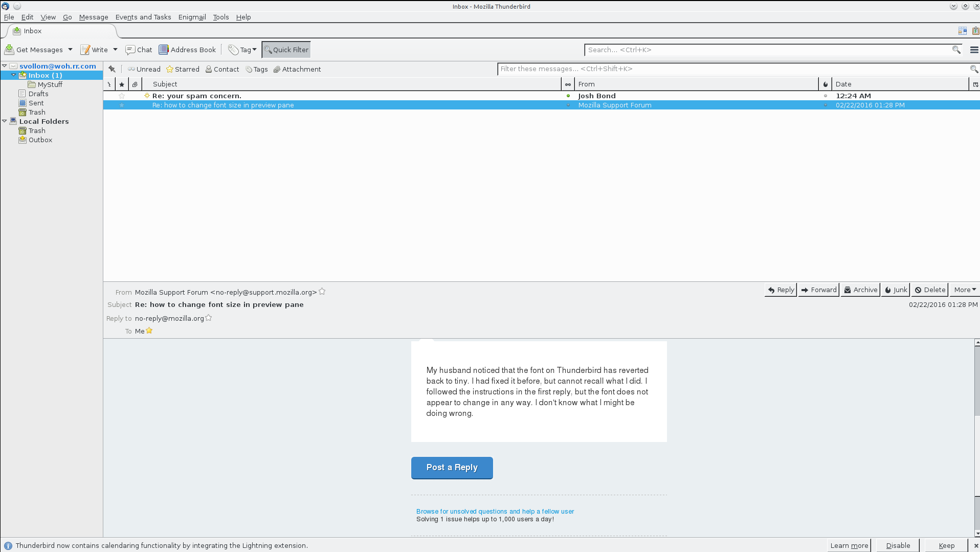Mark the open message as Junk
980x552 pixels.
click(896, 290)
